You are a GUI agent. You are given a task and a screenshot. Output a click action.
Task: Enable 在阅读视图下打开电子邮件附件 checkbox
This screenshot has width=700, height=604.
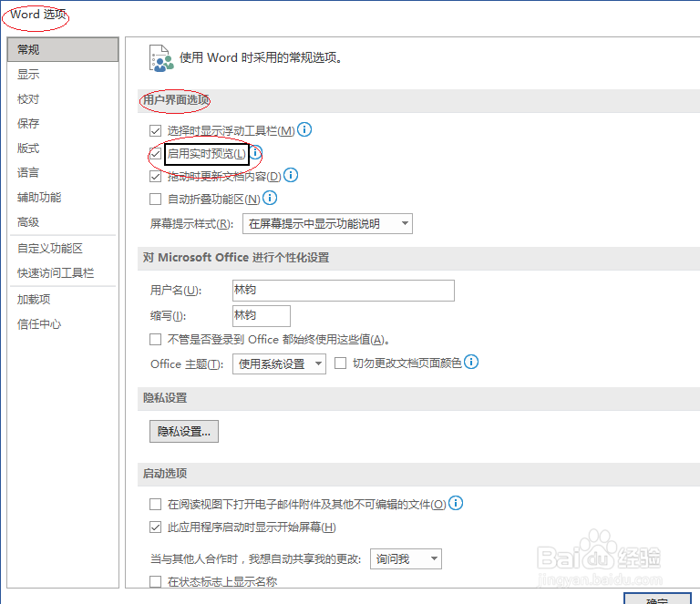point(155,505)
